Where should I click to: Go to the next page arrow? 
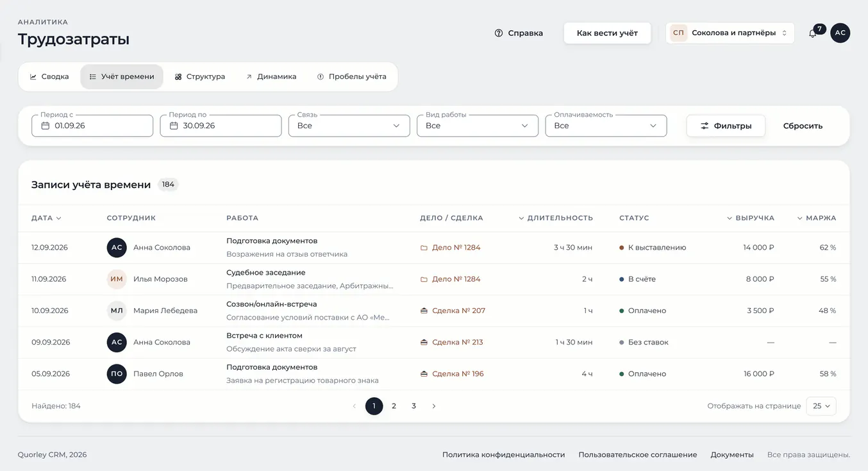pyautogui.click(x=434, y=406)
